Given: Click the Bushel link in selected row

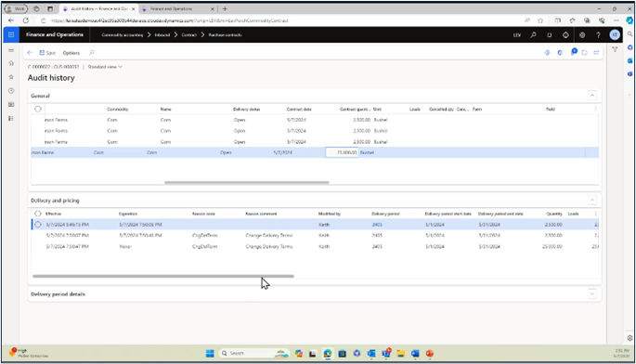Looking at the screenshot, I should [367, 152].
